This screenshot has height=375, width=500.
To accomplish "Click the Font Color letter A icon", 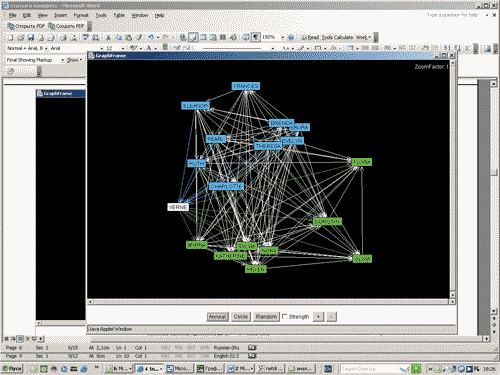I will [x=149, y=48].
